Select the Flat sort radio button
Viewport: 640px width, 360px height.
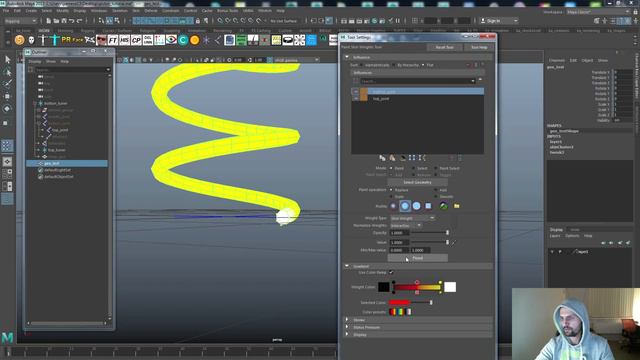tap(423, 65)
